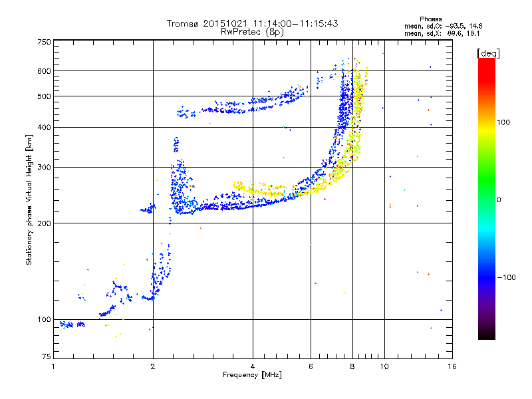This screenshot has height=399, width=532.
Task: Select 'mean, sd,X: 89.6, 18.1' text
Action: point(442,34)
